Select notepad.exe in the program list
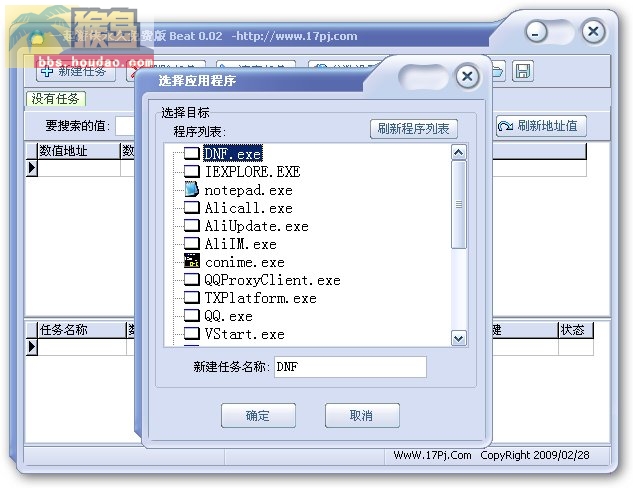 tap(249, 190)
